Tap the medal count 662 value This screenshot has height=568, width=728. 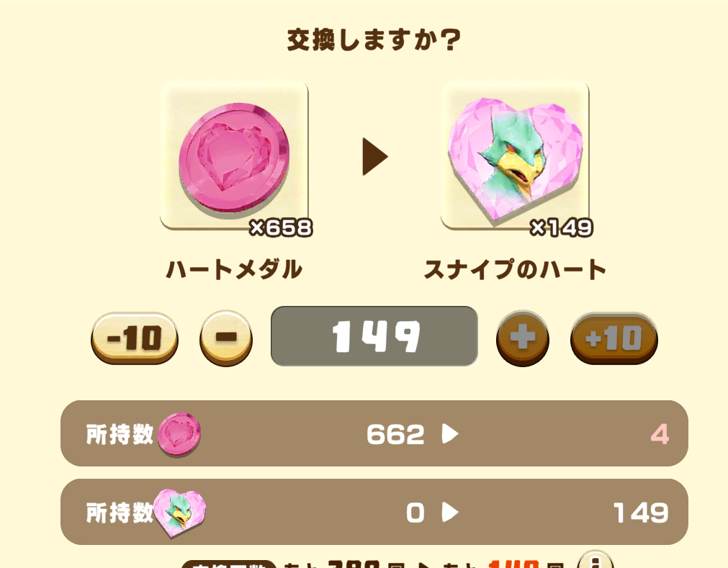point(395,435)
